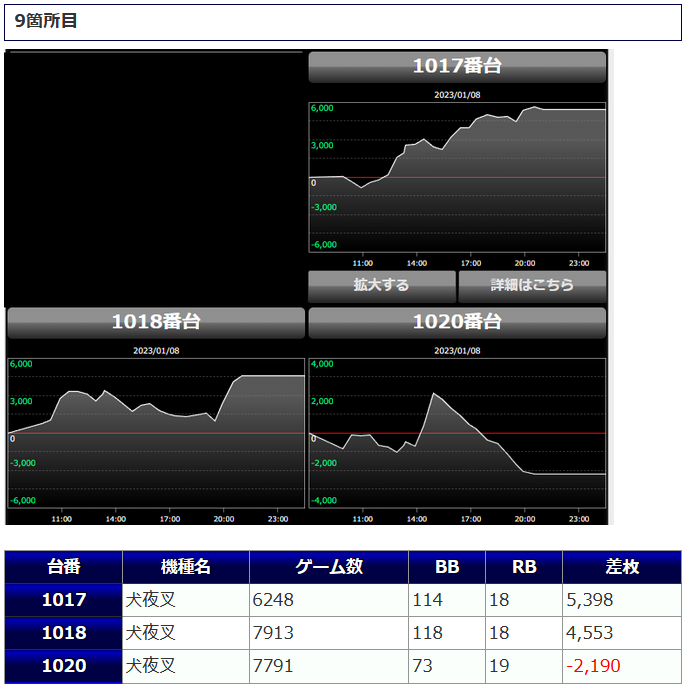The width and height of the screenshot is (686, 688).
Task: Click date 2023/01/08 under 1018番台
Action: point(156,351)
